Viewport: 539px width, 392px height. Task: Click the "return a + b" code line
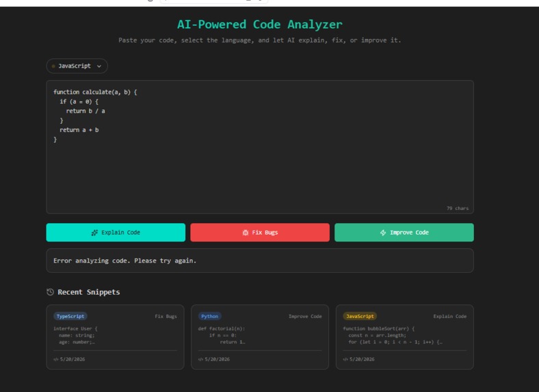coord(79,130)
